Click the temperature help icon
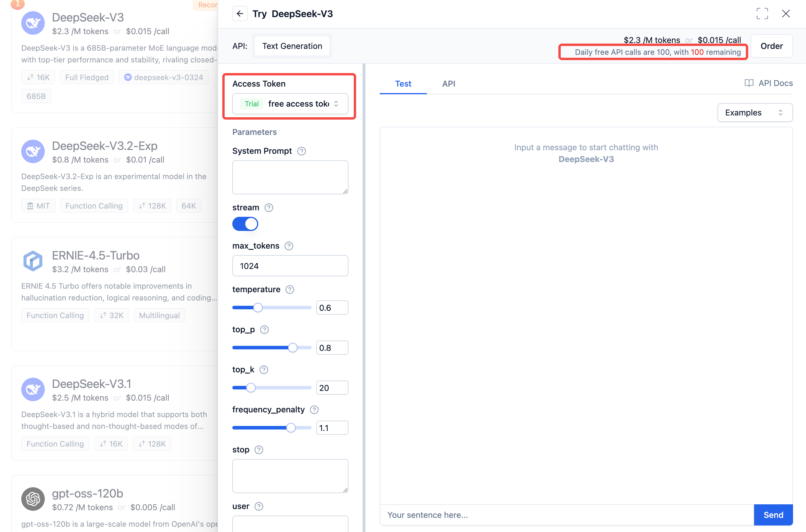Screen dimensions: 806x532 click(289, 289)
